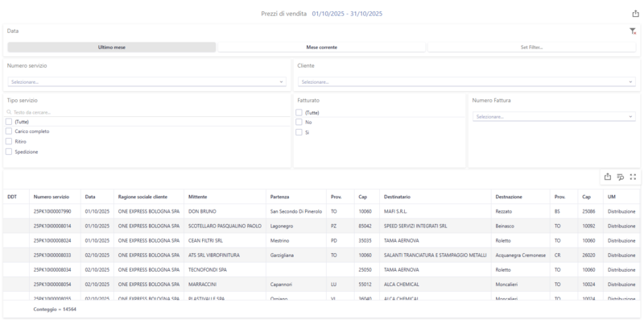
Task: Sort by the DDT column header
Action: [16, 197]
